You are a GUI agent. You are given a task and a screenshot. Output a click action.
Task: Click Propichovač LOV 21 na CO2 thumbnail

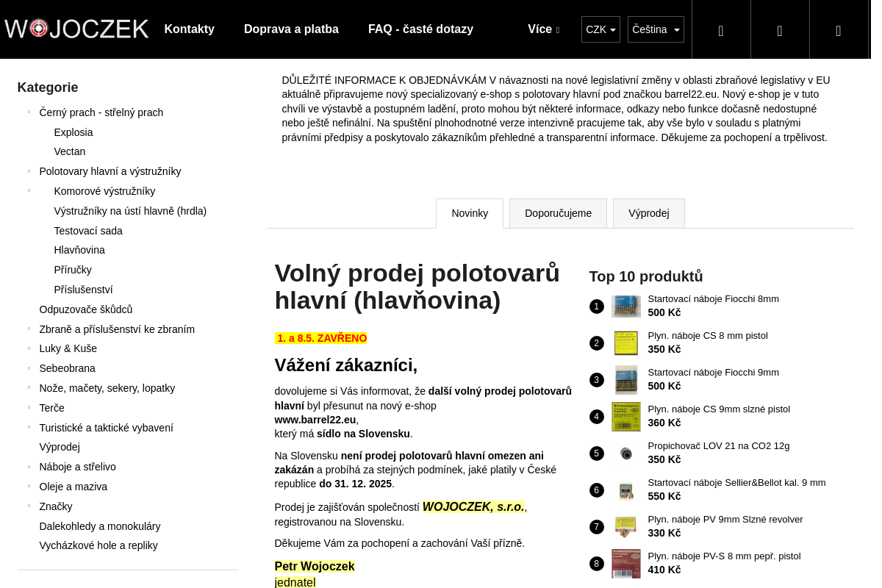coord(626,453)
